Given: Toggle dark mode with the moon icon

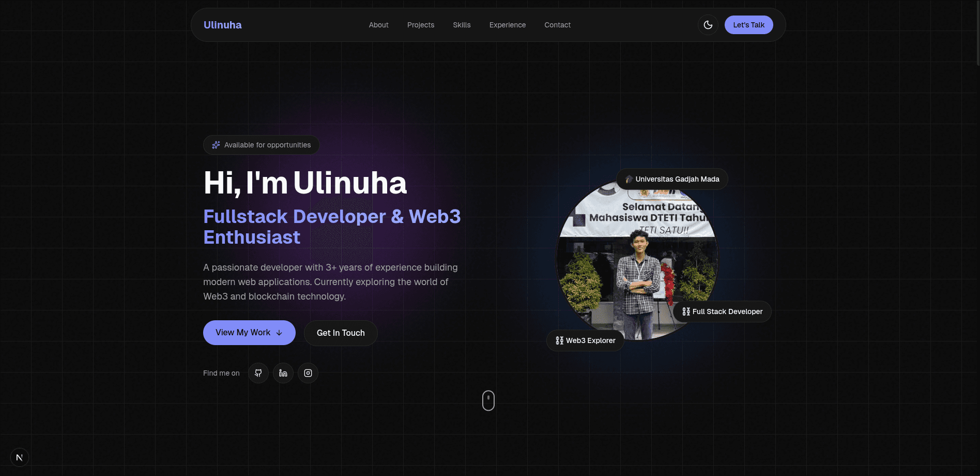Looking at the screenshot, I should click(x=708, y=24).
